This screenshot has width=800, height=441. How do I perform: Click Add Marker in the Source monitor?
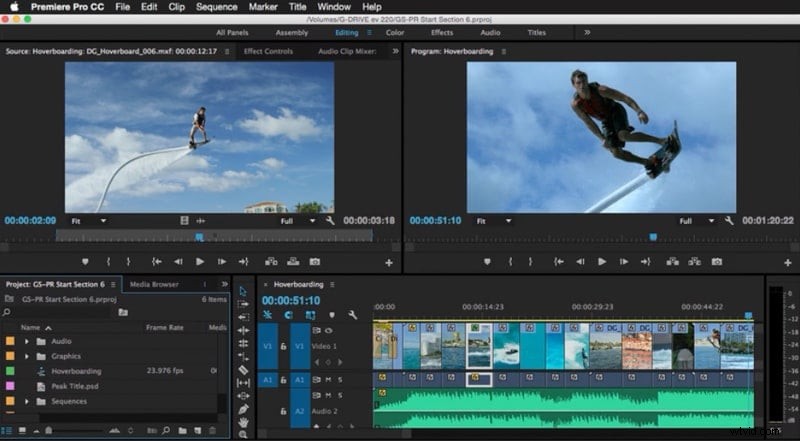coord(85,261)
